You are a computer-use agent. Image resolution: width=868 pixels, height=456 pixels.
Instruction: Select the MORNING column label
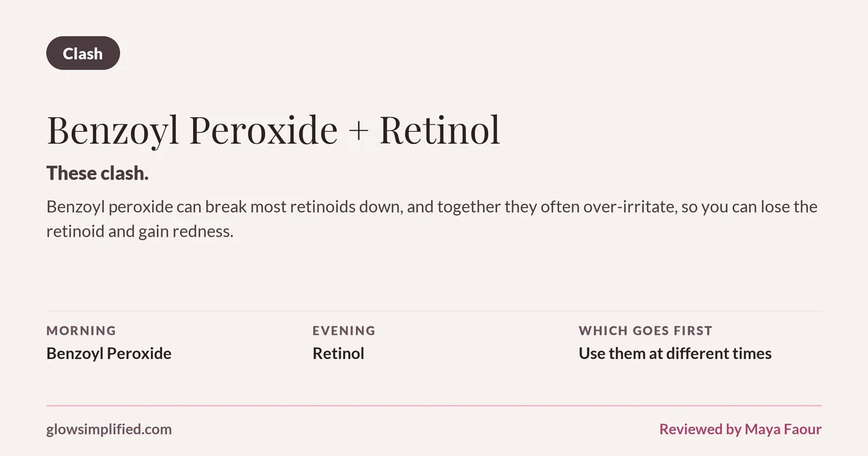81,330
